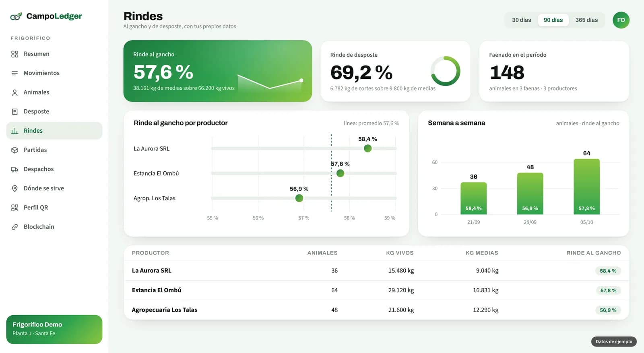Switch to the 365 días period
The image size is (644, 353).
[x=586, y=20]
